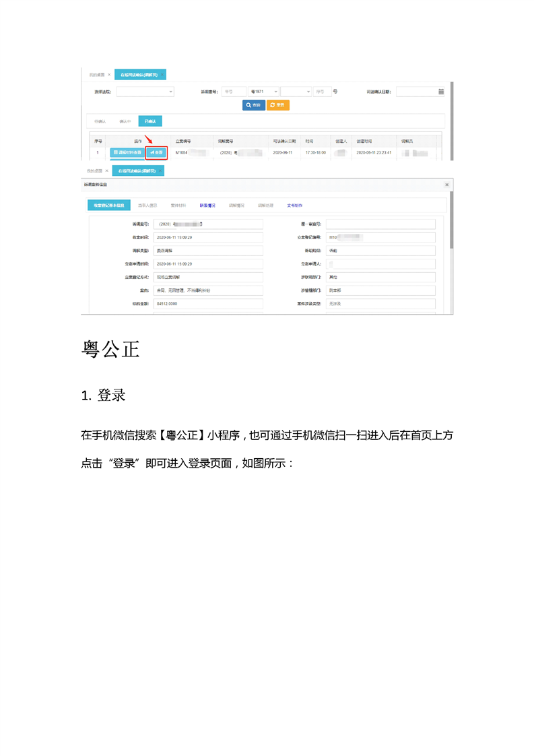Click the 年号 input field of 诉调案号
The width and height of the screenshot is (534, 756).
point(234,92)
